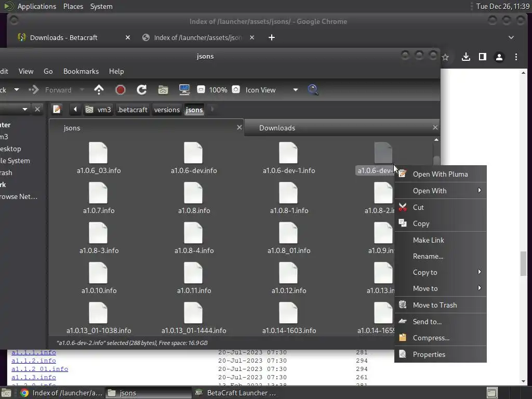532x399 pixels.
Task: Choose Compress... in context menu
Action: tap(441, 338)
